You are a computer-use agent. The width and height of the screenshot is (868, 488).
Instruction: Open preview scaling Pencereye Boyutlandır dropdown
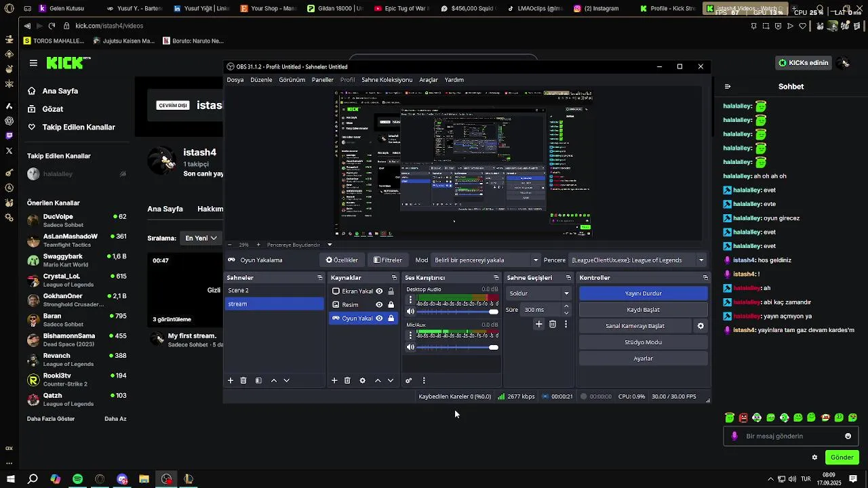point(298,245)
